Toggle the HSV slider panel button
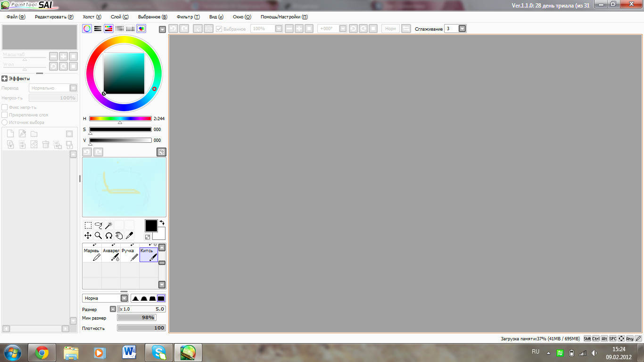 click(x=108, y=29)
